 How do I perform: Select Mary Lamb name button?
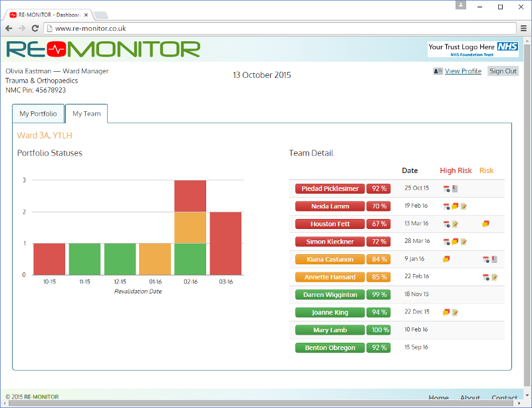pyautogui.click(x=330, y=330)
